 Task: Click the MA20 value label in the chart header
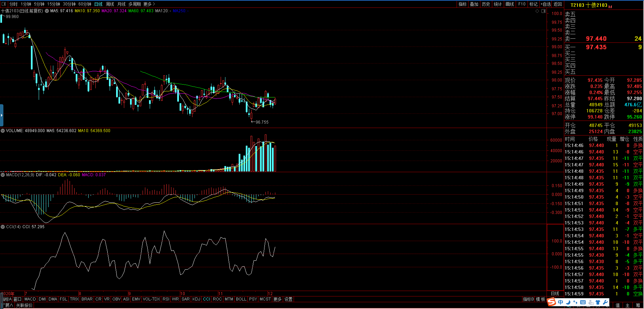pos(114,11)
